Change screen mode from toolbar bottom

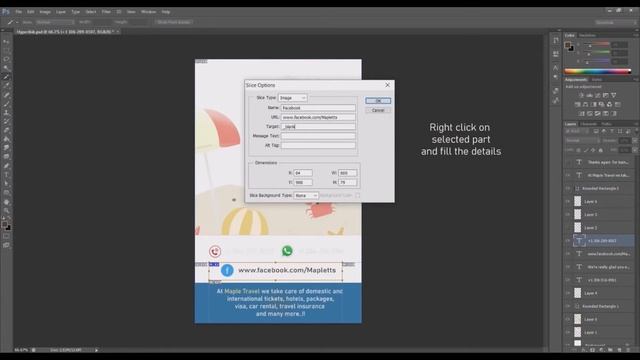[6, 245]
